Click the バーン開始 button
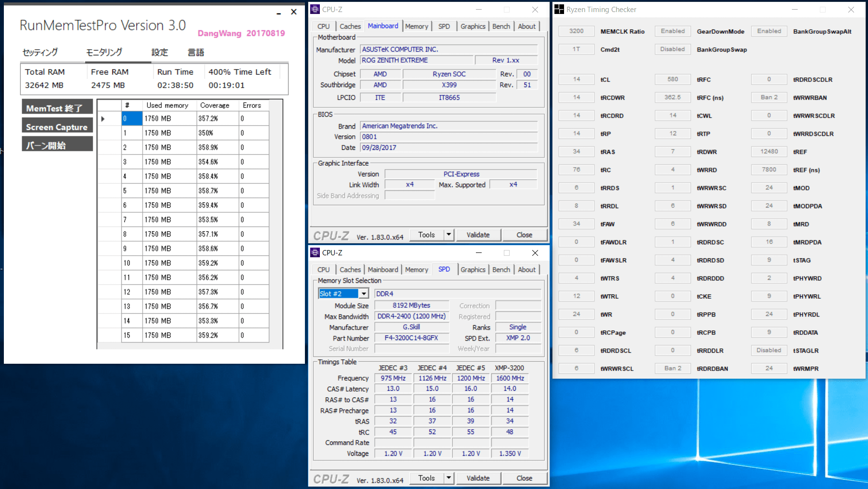This screenshot has height=489, width=868. point(57,144)
